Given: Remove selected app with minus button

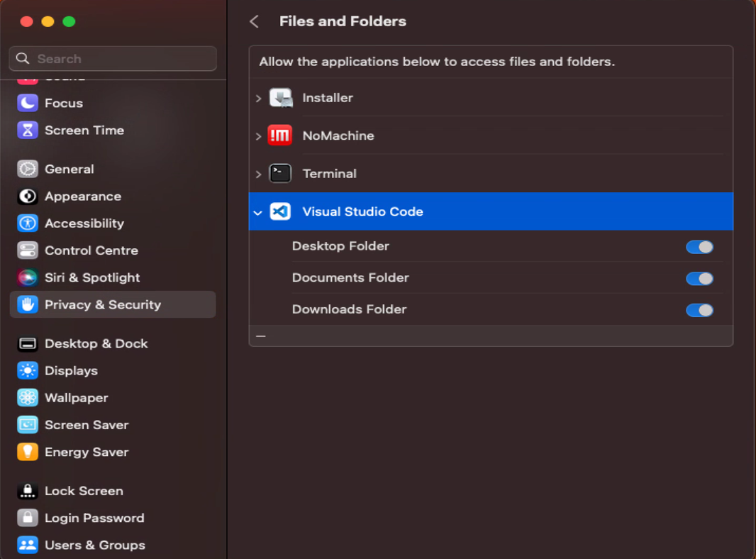Looking at the screenshot, I should coord(261,336).
